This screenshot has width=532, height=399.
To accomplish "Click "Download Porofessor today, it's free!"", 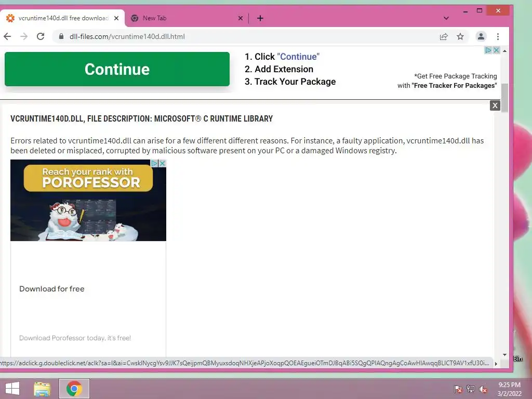I will 75,338.
